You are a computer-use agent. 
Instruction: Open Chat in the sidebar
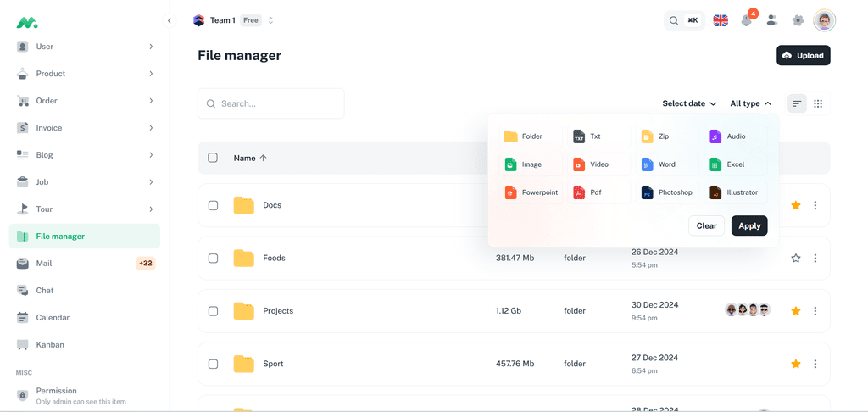tap(85, 291)
